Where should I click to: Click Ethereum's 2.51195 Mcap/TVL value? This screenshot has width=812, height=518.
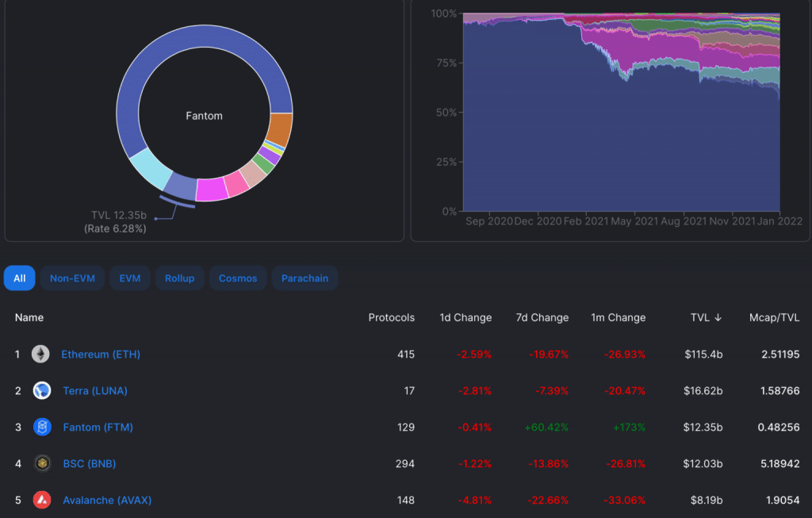pyautogui.click(x=780, y=355)
